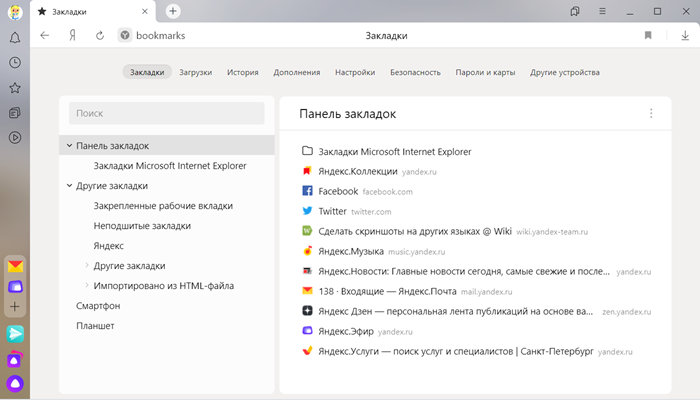
Task: Expand Импортировано из HTML-файла folder
Action: (x=87, y=285)
